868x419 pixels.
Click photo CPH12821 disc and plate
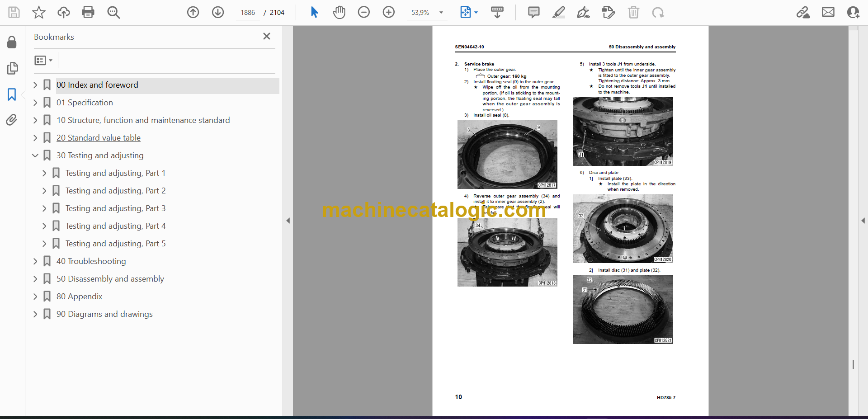click(x=623, y=310)
